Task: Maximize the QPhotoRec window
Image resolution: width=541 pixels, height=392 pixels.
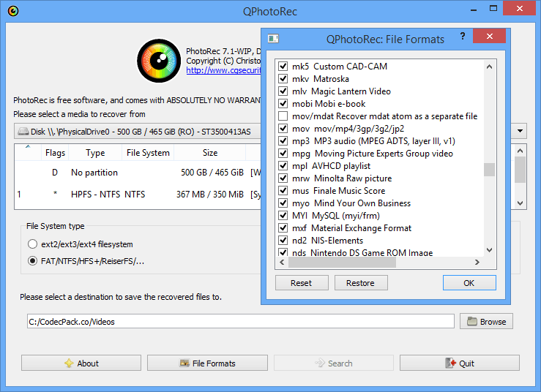Action: [x=493, y=9]
